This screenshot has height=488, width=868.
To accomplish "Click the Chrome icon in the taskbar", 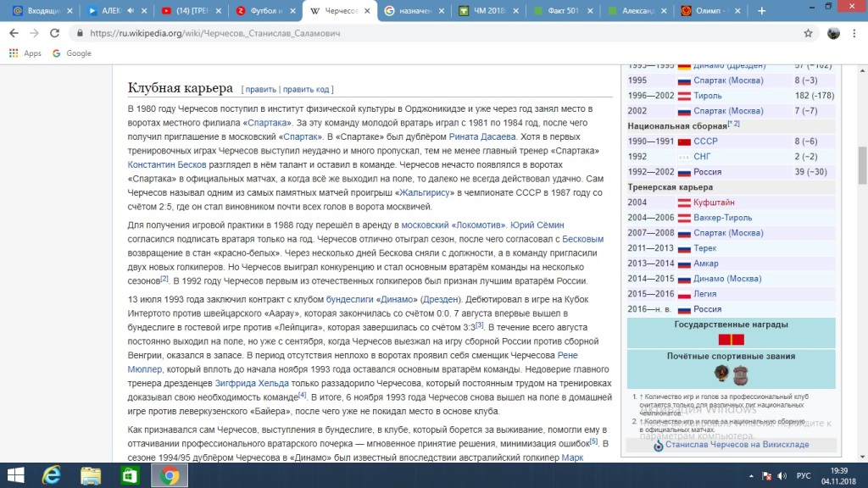I will click(170, 475).
